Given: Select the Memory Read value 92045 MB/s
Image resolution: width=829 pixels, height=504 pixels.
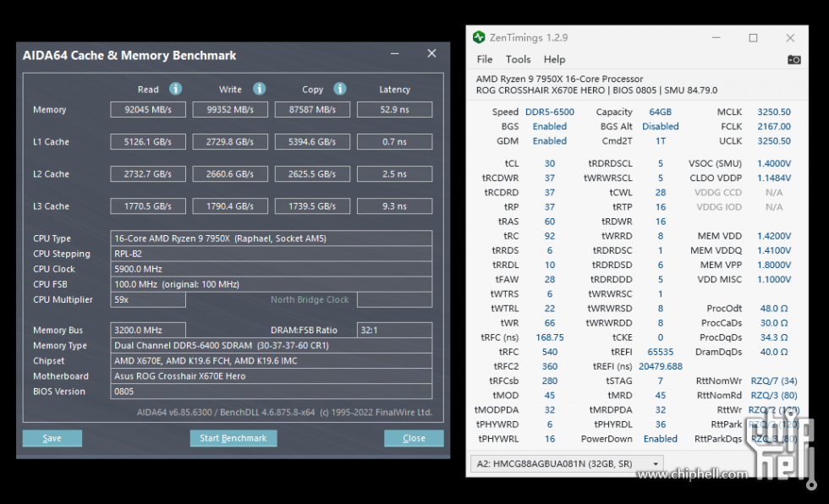Looking at the screenshot, I should click(148, 109).
